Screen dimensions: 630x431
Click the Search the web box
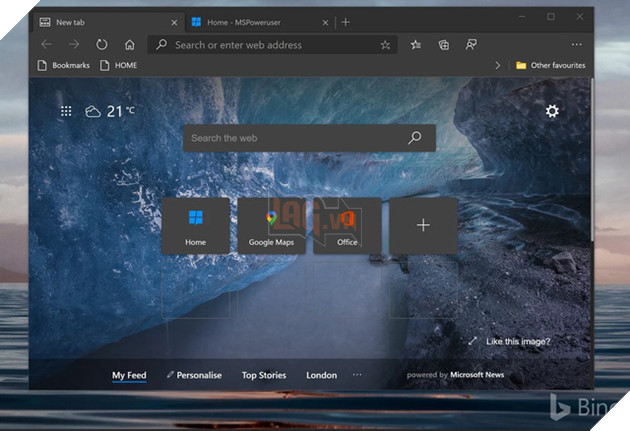[x=309, y=138]
